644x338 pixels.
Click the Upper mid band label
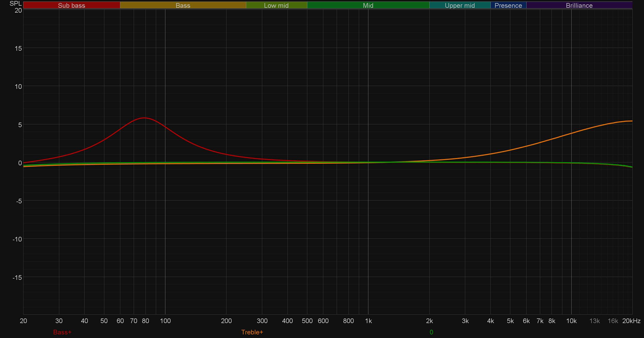pos(460,5)
